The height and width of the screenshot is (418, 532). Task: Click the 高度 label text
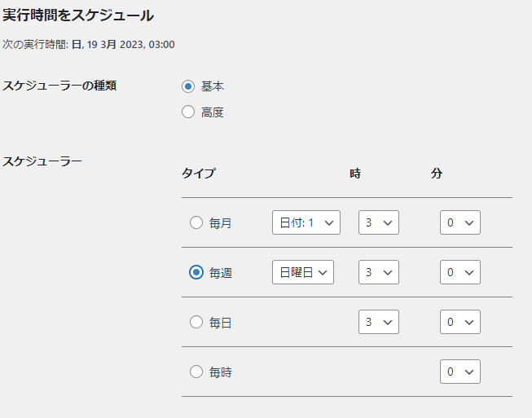[x=213, y=112]
